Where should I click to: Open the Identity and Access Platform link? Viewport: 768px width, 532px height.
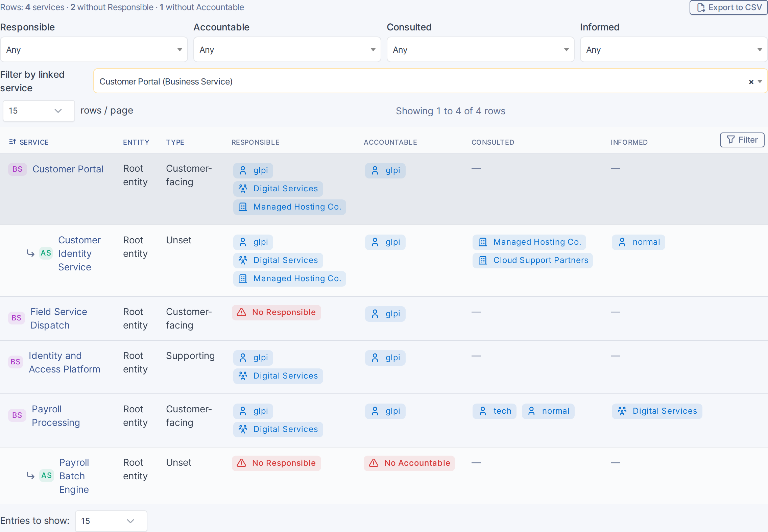pyautogui.click(x=65, y=362)
